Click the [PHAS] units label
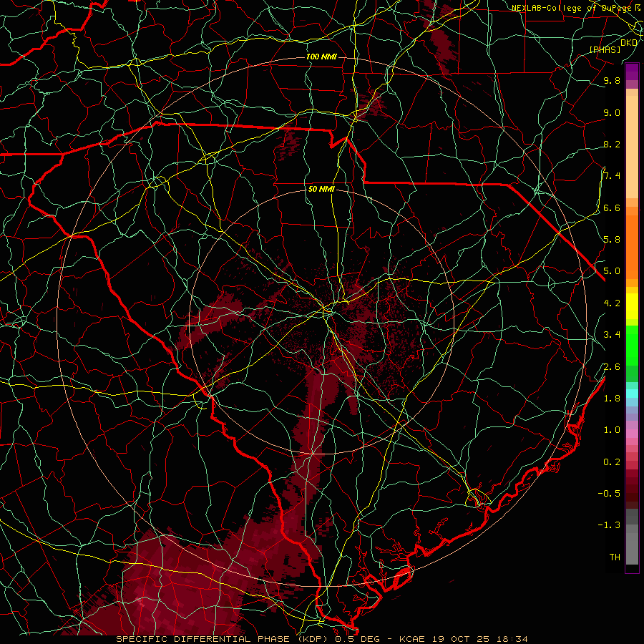 coord(605,49)
